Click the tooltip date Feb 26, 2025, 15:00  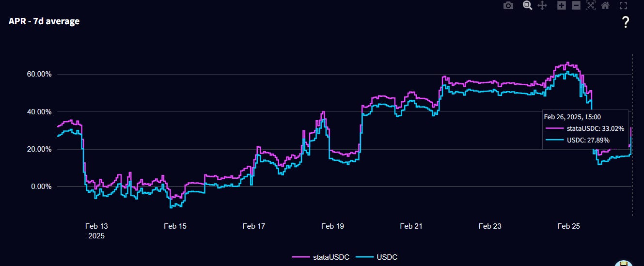pyautogui.click(x=572, y=117)
